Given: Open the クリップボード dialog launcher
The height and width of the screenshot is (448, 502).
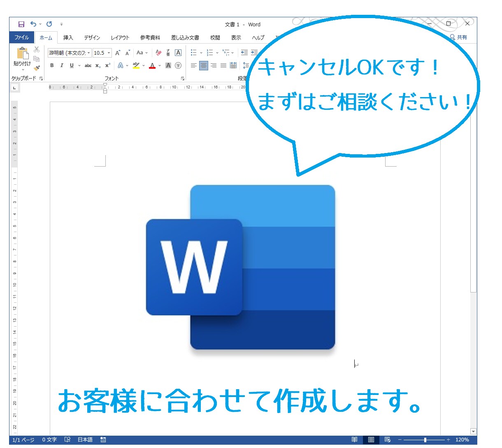Looking at the screenshot, I should pyautogui.click(x=41, y=78).
